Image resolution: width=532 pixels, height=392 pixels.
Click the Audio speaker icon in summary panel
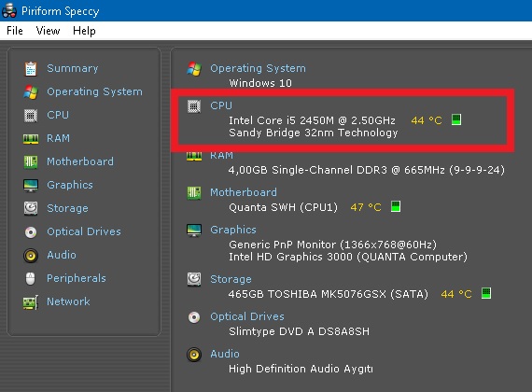[194, 355]
